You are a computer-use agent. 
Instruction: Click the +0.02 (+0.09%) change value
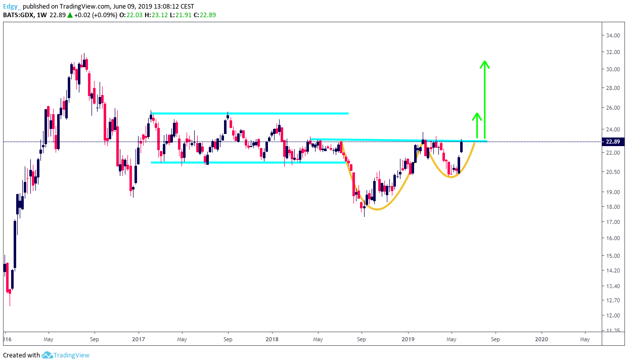tap(97, 15)
